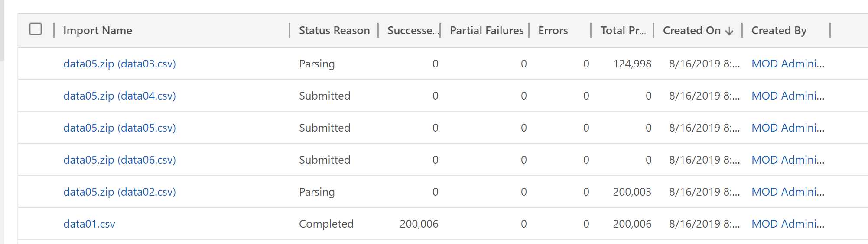868x244 pixels.
Task: Open the data01.csv import record
Action: 89,224
